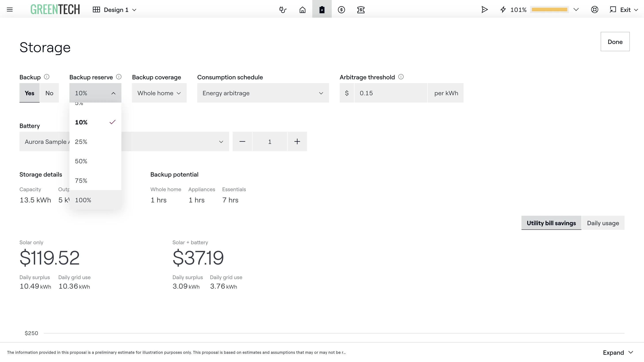Click the 3.09 kWh daily surplus value
The width and height of the screenshot is (644, 362).
click(x=186, y=286)
